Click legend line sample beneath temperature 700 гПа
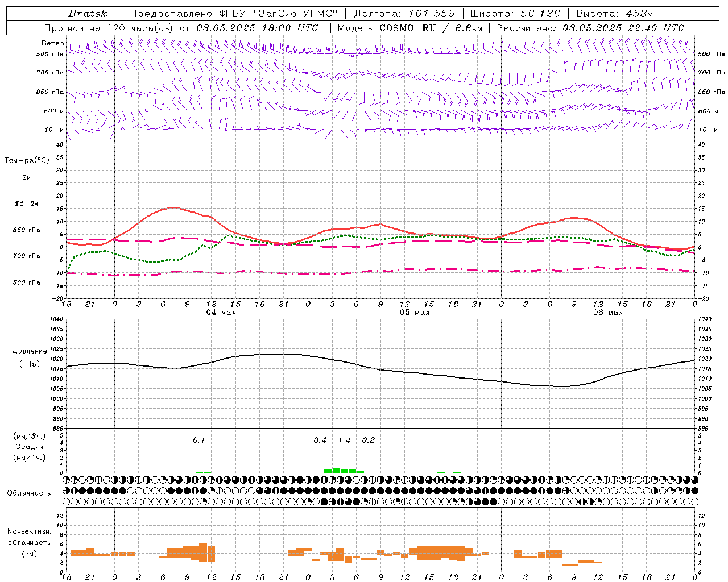The image size is (728, 582). tap(26, 263)
